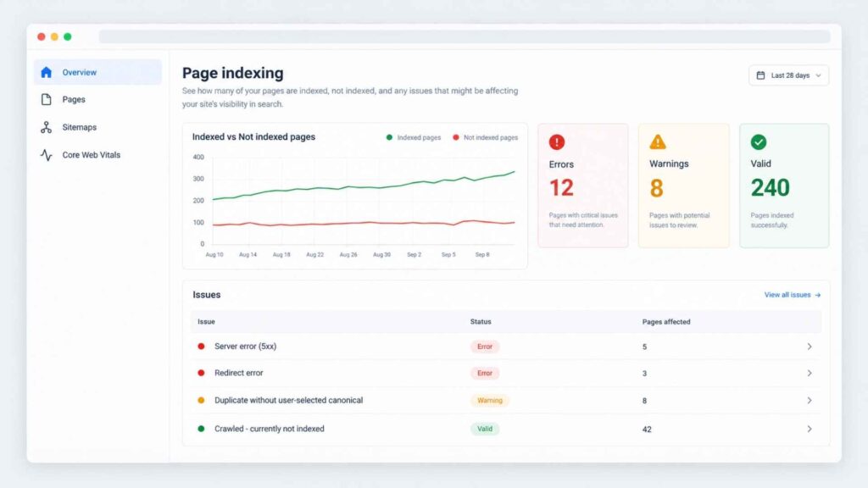Click the Pages affected column header
The height and width of the screenshot is (488, 868).
(666, 321)
